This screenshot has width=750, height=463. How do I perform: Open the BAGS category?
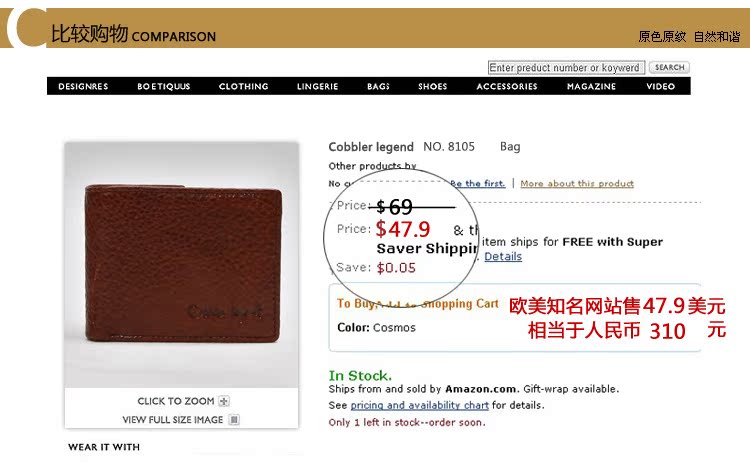378,87
